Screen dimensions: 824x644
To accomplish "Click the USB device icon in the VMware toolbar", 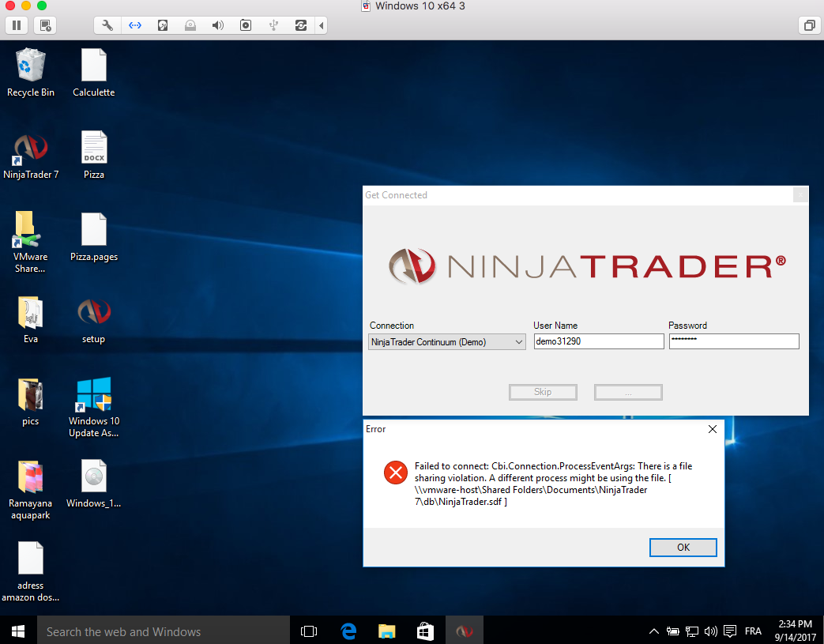I will pos(273,25).
